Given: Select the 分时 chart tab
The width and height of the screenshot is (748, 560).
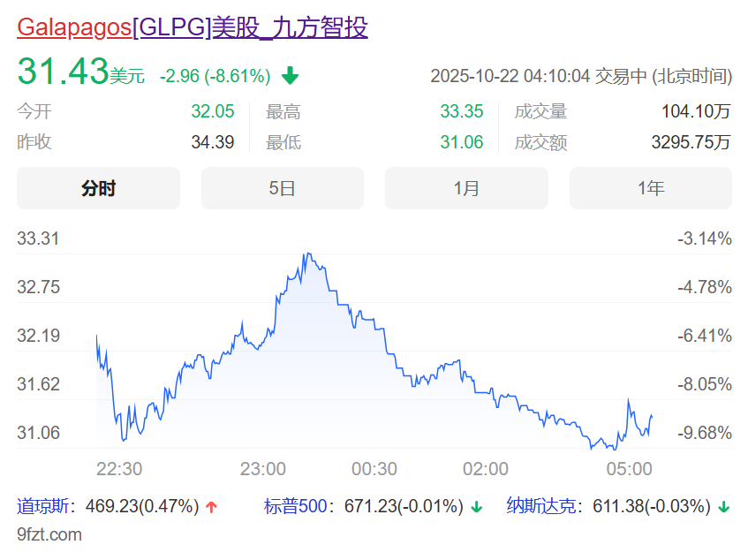Looking at the screenshot, I should tap(98, 188).
